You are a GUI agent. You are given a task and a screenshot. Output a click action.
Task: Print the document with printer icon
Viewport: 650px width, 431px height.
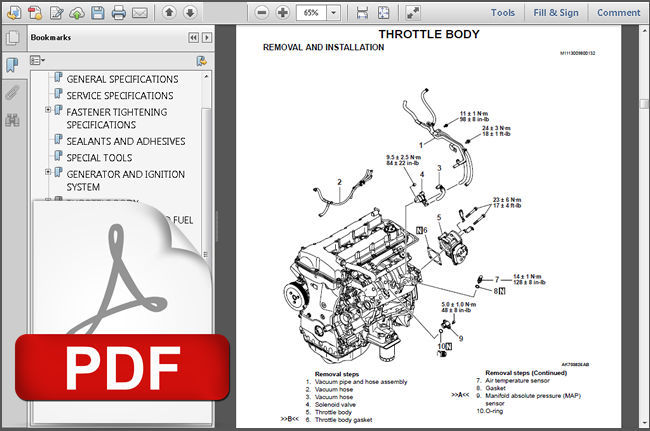tap(119, 13)
